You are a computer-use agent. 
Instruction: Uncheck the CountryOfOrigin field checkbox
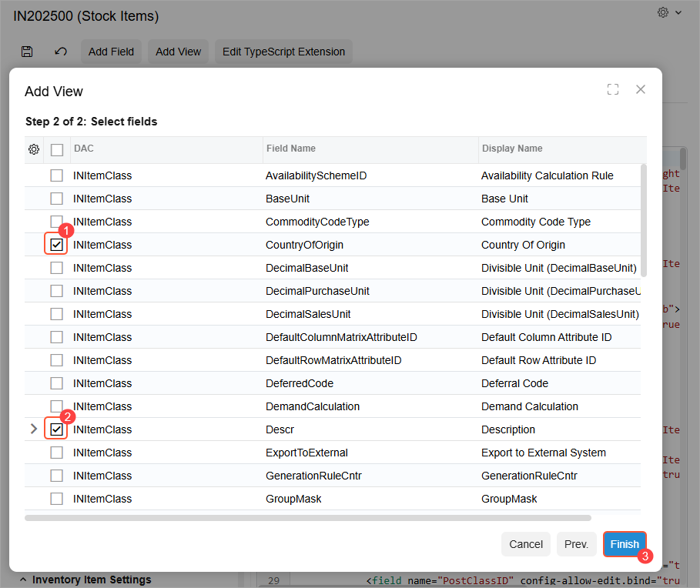[x=57, y=245]
